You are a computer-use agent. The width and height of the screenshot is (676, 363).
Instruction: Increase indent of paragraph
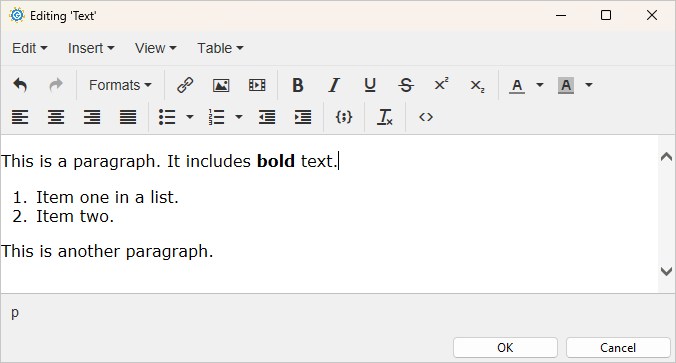pyautogui.click(x=303, y=117)
